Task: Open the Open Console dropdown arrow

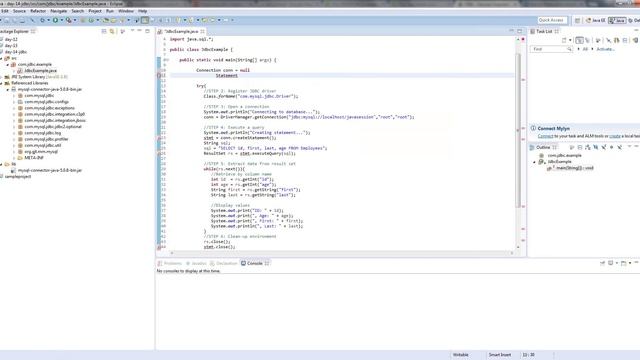Action: click(630, 263)
